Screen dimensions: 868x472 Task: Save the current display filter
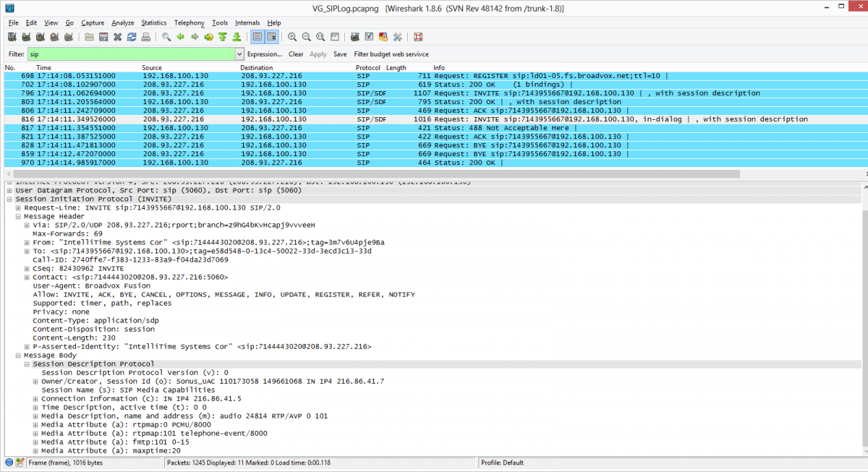point(340,54)
